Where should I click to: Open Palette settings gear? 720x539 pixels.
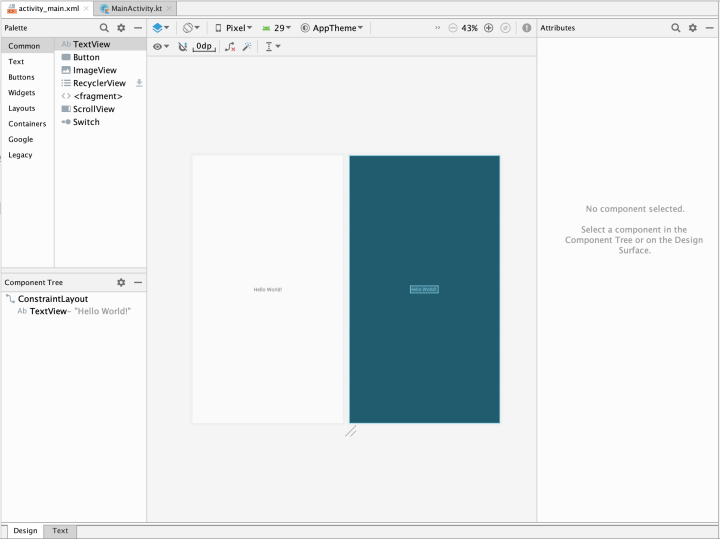pyautogui.click(x=121, y=28)
